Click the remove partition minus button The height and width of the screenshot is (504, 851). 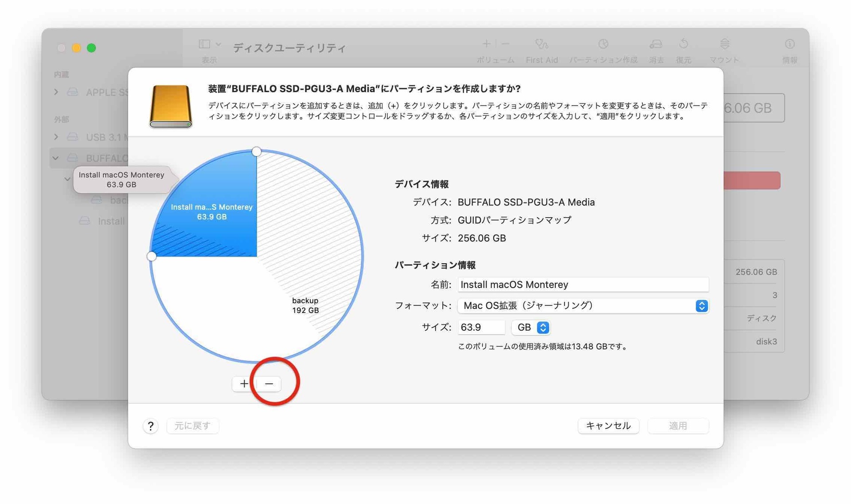pyautogui.click(x=269, y=383)
